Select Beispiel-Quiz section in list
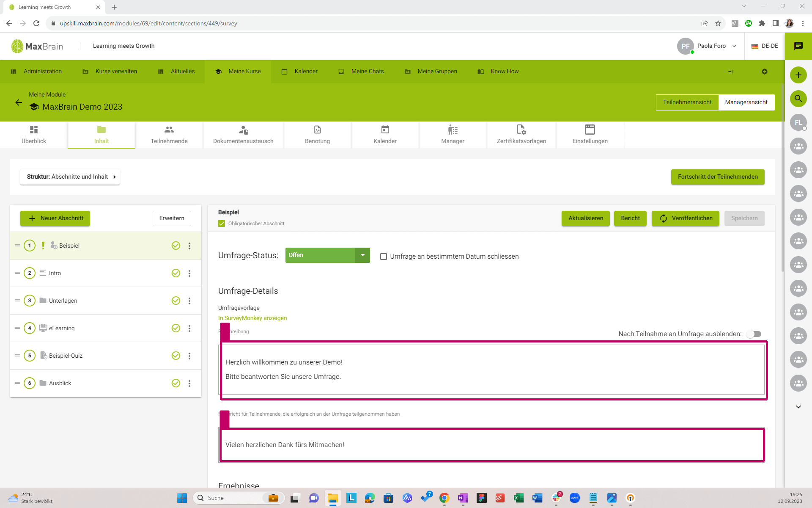Image resolution: width=812 pixels, height=508 pixels. tap(106, 356)
